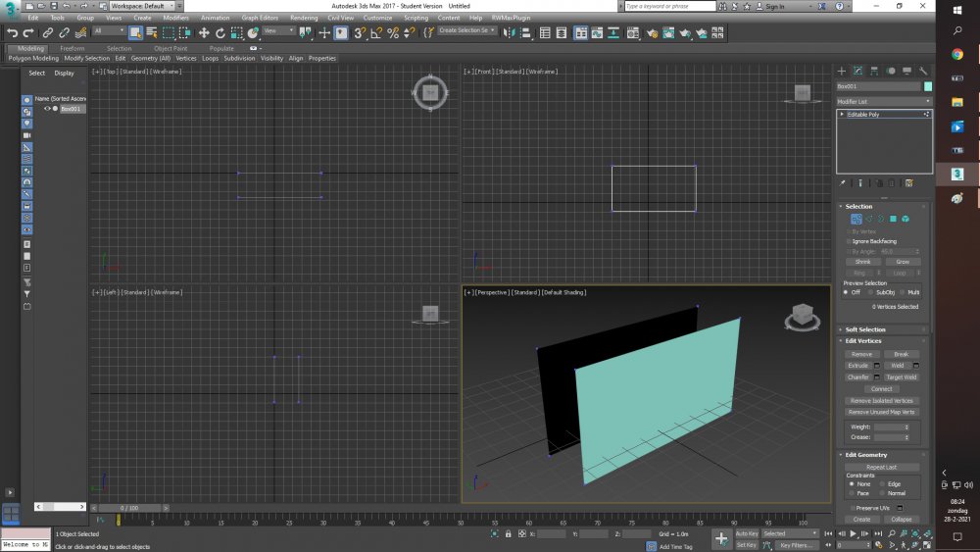Click the Mirror tool icon
This screenshot has height=552, width=980.
pyautogui.click(x=508, y=32)
